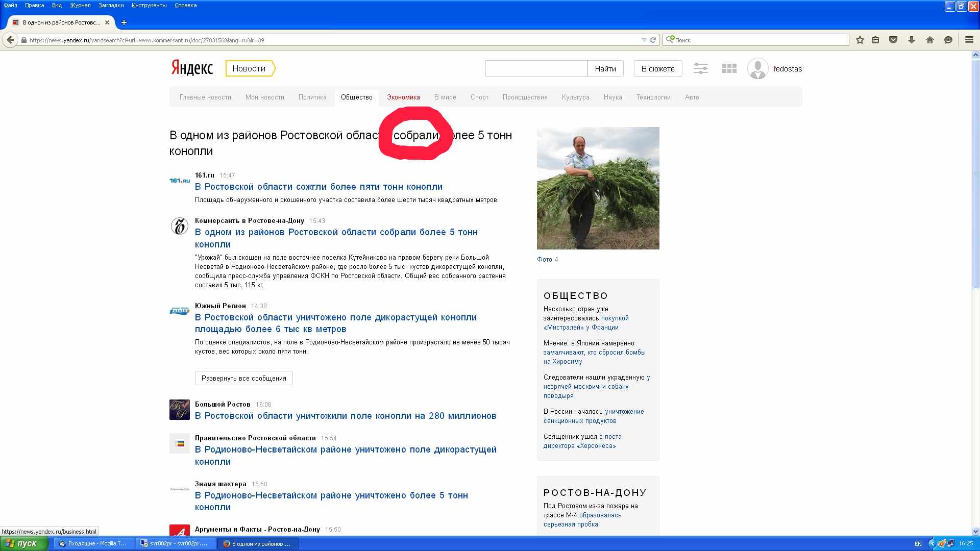
Task: Click the Большой Ростов source logo
Action: coord(180,410)
